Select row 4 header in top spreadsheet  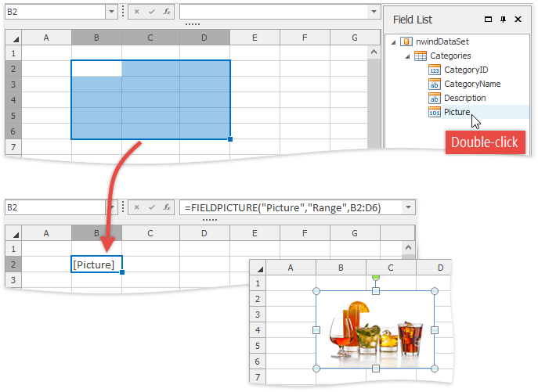click(x=13, y=100)
